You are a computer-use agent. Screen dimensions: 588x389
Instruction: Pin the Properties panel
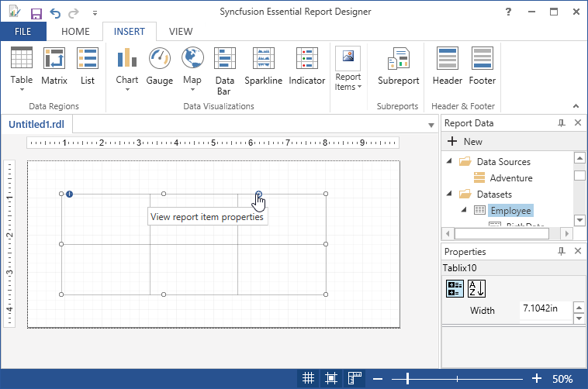pyautogui.click(x=562, y=251)
